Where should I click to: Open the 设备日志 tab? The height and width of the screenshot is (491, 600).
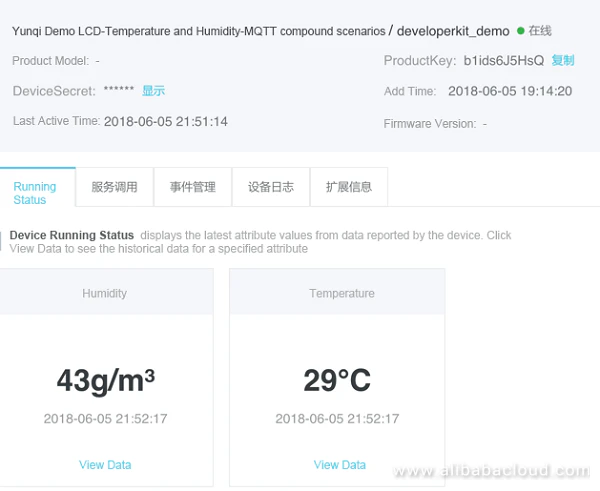click(271, 187)
